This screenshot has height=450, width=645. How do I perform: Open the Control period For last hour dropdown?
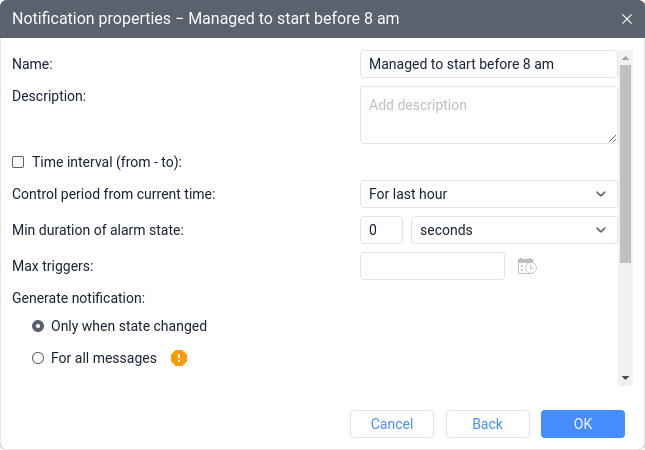click(488, 194)
